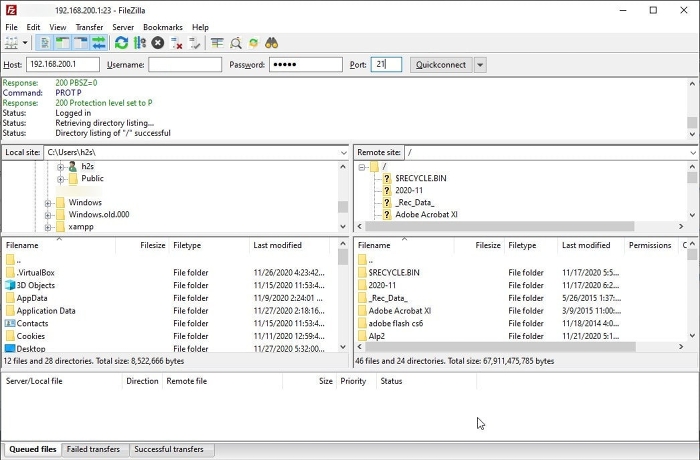The height and width of the screenshot is (460, 700).
Task: Sort remote files by Permissions column
Action: point(650,245)
